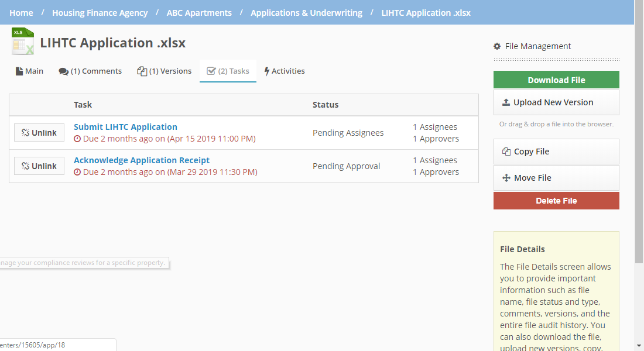This screenshot has width=644, height=351.
Task: Click the Status column header
Action: (x=326, y=105)
